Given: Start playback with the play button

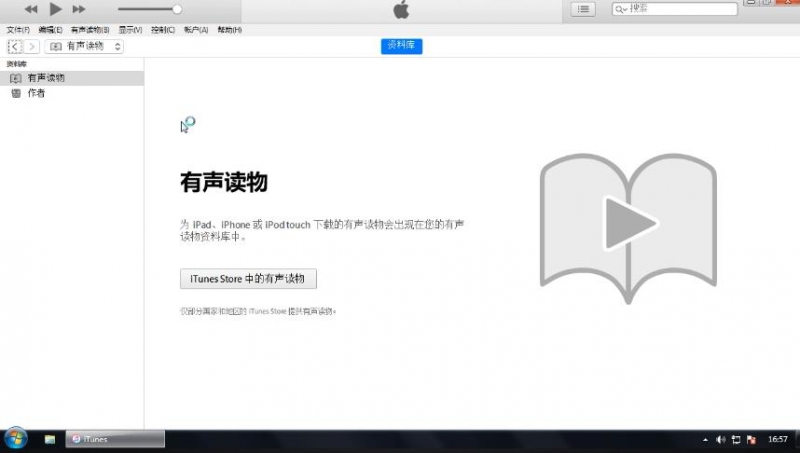Looking at the screenshot, I should (55, 9).
